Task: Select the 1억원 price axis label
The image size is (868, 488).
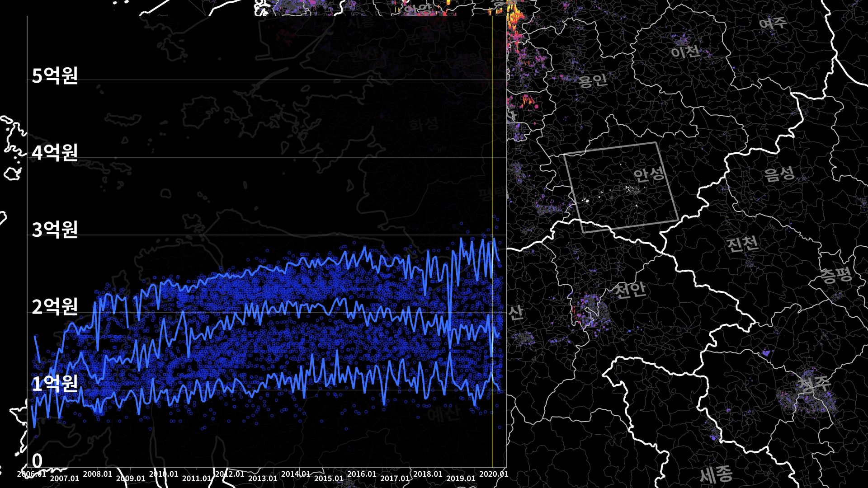Action: click(x=55, y=383)
